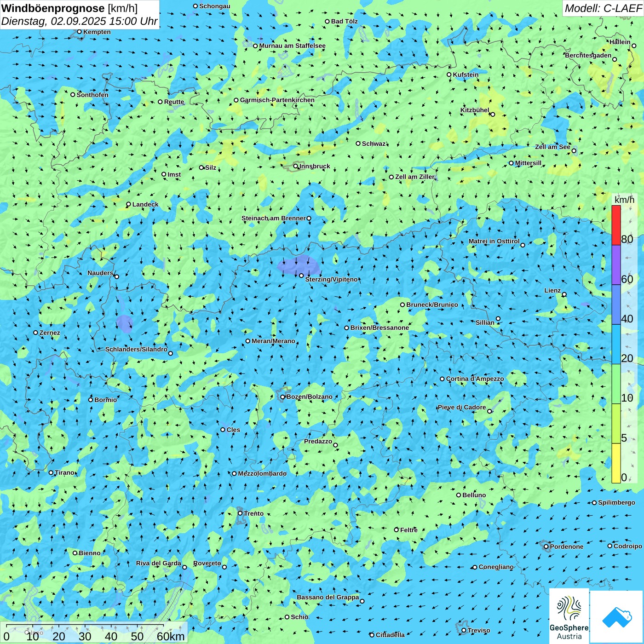This screenshot has width=644, height=644.
Task: Click the Pordenone label
Action: click(567, 546)
